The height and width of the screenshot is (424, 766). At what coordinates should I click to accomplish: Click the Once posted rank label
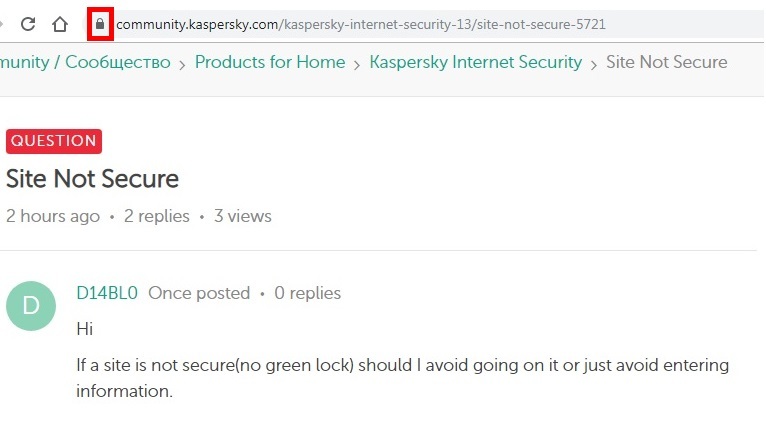(x=199, y=293)
